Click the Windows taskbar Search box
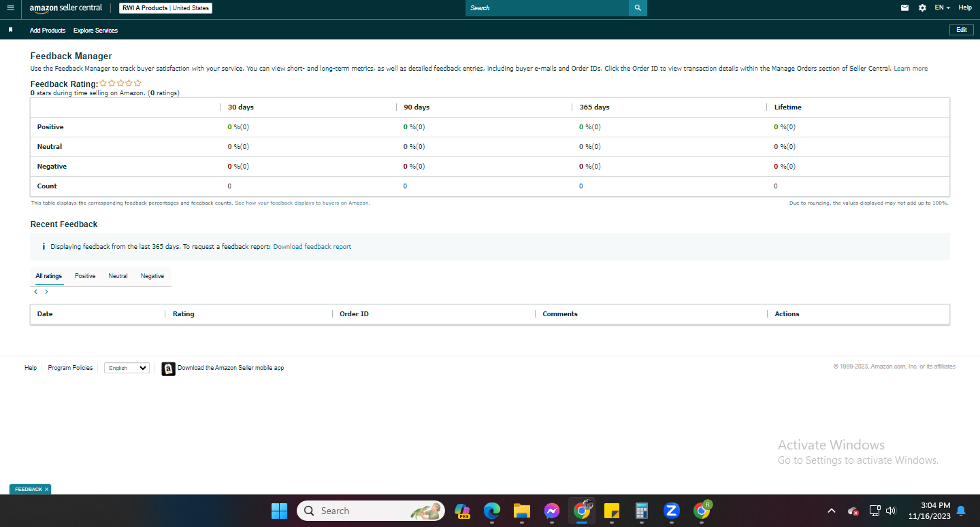Image resolution: width=980 pixels, height=527 pixels. click(371, 511)
